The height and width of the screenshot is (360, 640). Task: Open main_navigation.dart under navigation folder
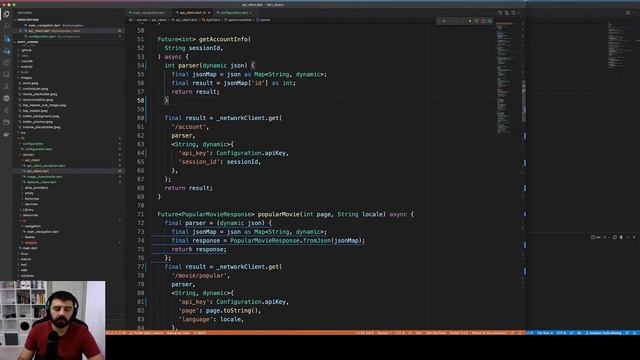click(42, 232)
